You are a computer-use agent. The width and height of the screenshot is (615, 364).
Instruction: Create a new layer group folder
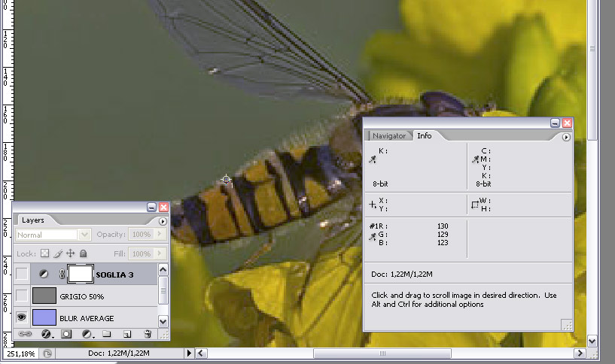107,333
